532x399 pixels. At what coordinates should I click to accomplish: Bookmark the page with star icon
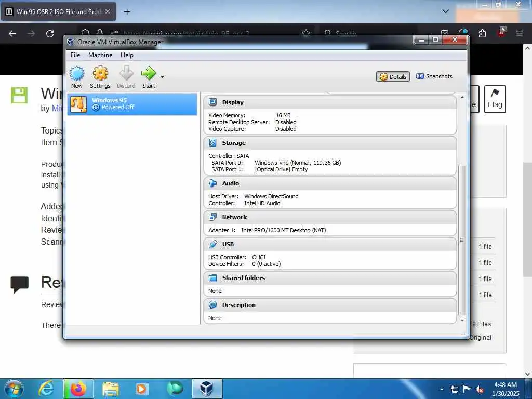coord(306,33)
